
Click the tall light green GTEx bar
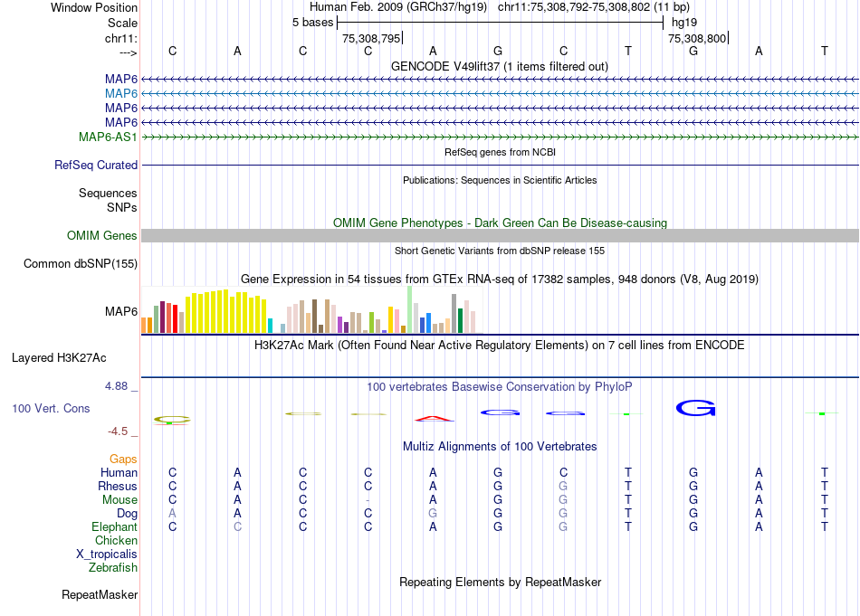(410, 309)
